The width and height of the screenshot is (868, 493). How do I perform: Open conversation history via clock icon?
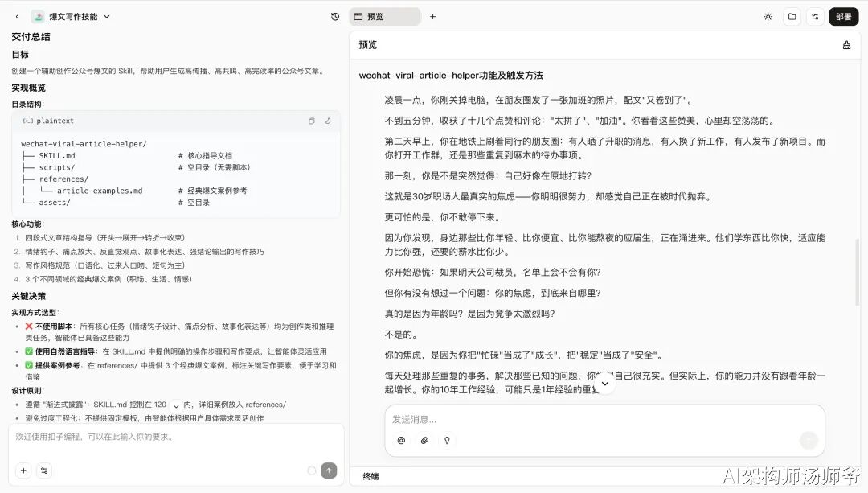pyautogui.click(x=335, y=16)
